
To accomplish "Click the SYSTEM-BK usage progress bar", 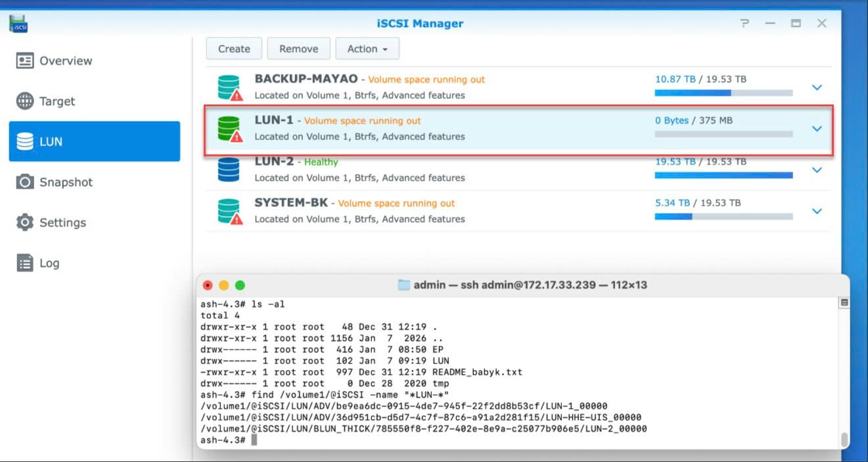I will 723,217.
